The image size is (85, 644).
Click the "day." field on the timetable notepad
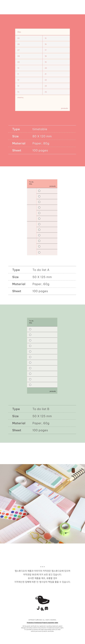(19, 32)
